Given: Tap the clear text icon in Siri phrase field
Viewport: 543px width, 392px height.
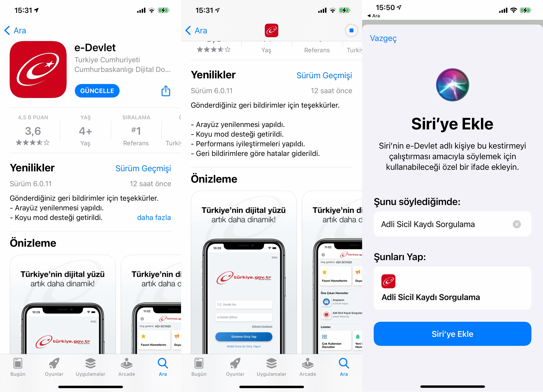Looking at the screenshot, I should coord(519,223).
